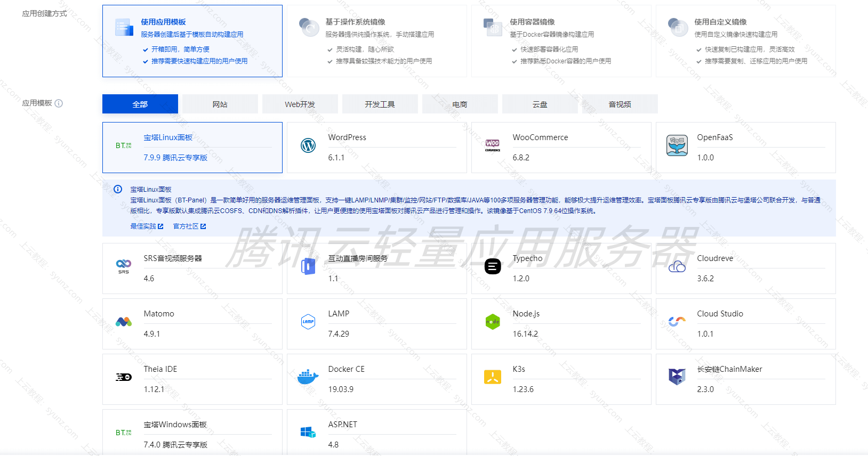Click the info icon in 宝塔Linux面板 description
868x456 pixels.
[x=118, y=189]
